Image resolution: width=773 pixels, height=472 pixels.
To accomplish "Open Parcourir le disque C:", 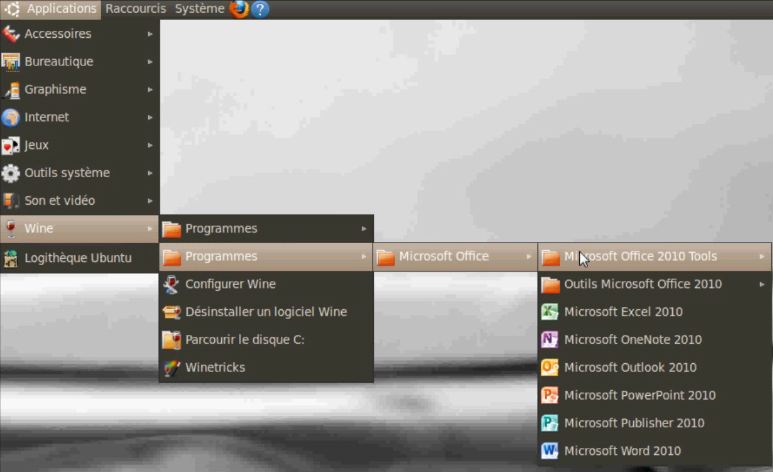I will point(266,340).
